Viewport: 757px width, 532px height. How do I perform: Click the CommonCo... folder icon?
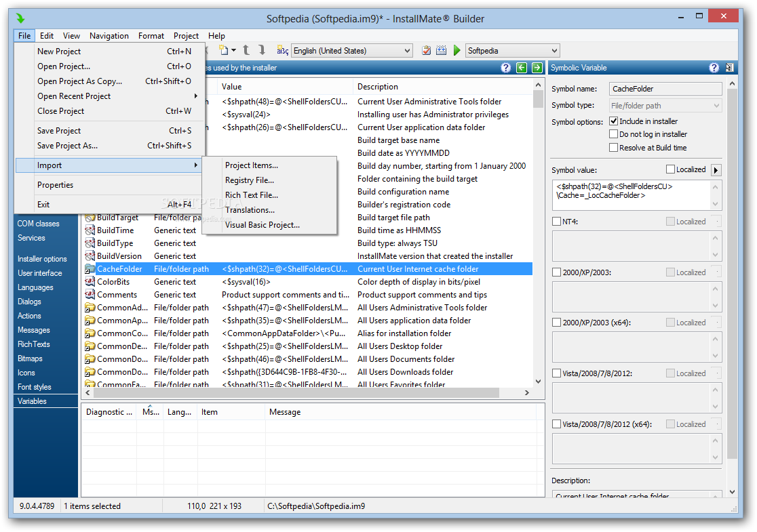click(90, 333)
